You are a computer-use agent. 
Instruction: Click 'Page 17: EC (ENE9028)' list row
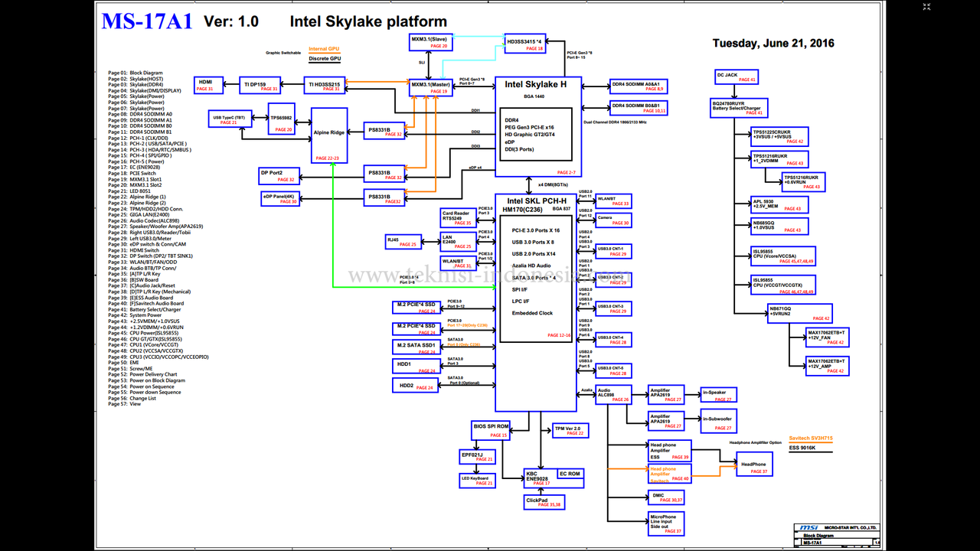pos(135,168)
